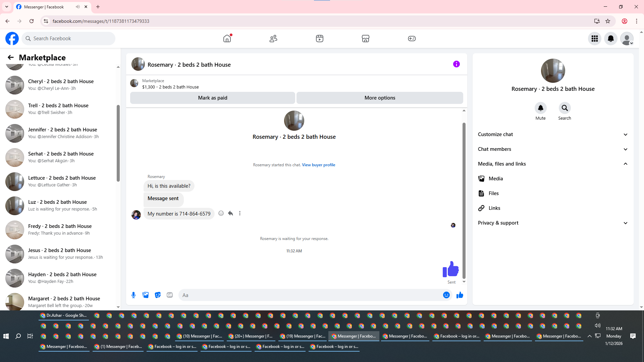Open the sticker picker icon
Screen dimensions: 644x362
(158, 295)
